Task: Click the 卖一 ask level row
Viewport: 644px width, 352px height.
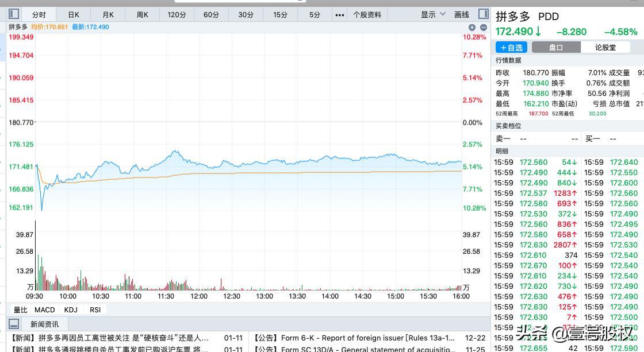Action: 537,139
